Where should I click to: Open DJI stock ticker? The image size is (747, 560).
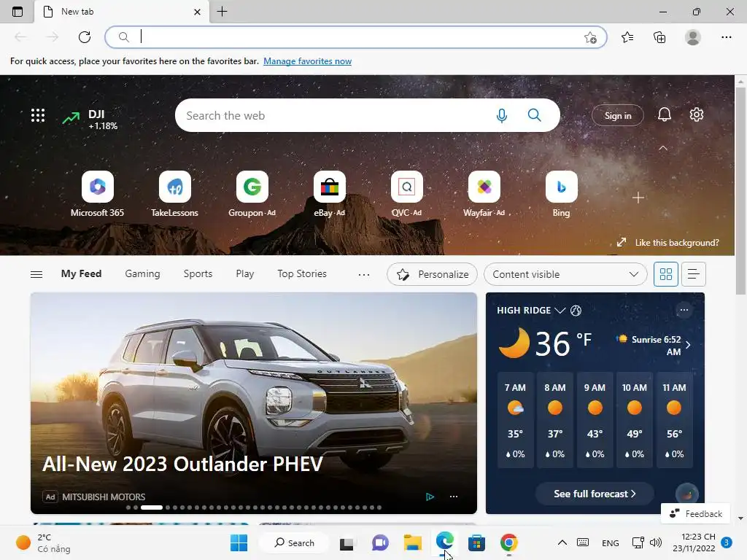[x=90, y=119]
